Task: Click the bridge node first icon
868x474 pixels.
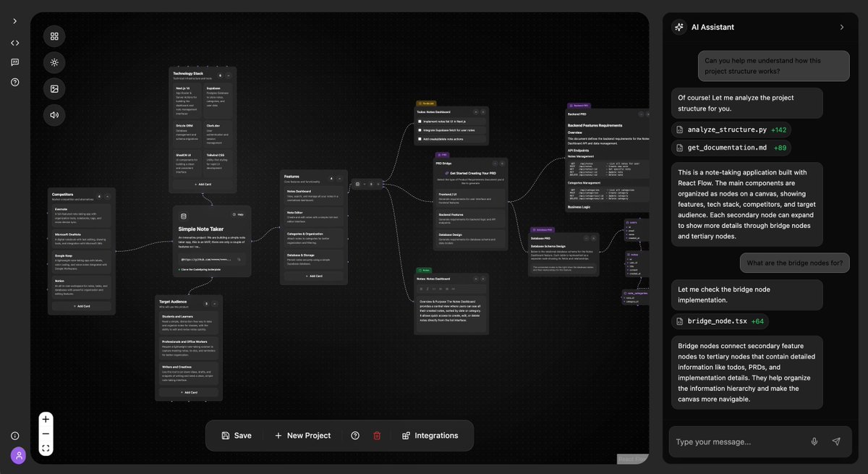Action: (357, 184)
